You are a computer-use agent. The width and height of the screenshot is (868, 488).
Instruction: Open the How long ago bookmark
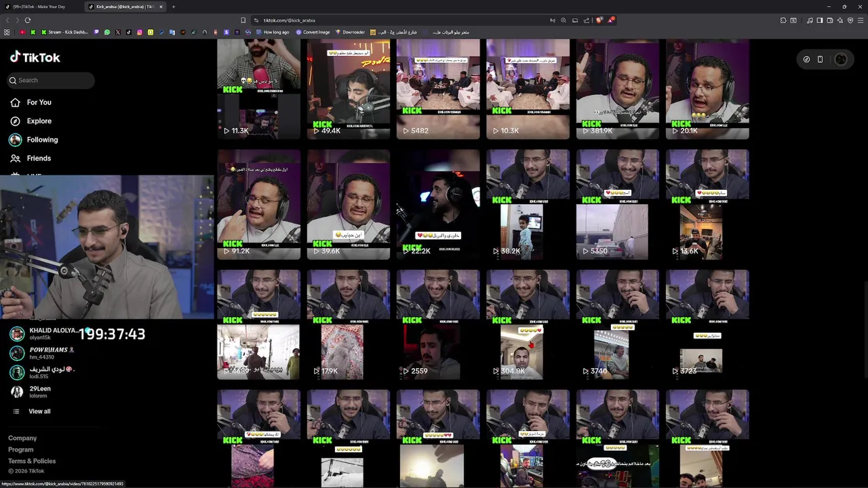tap(273, 32)
